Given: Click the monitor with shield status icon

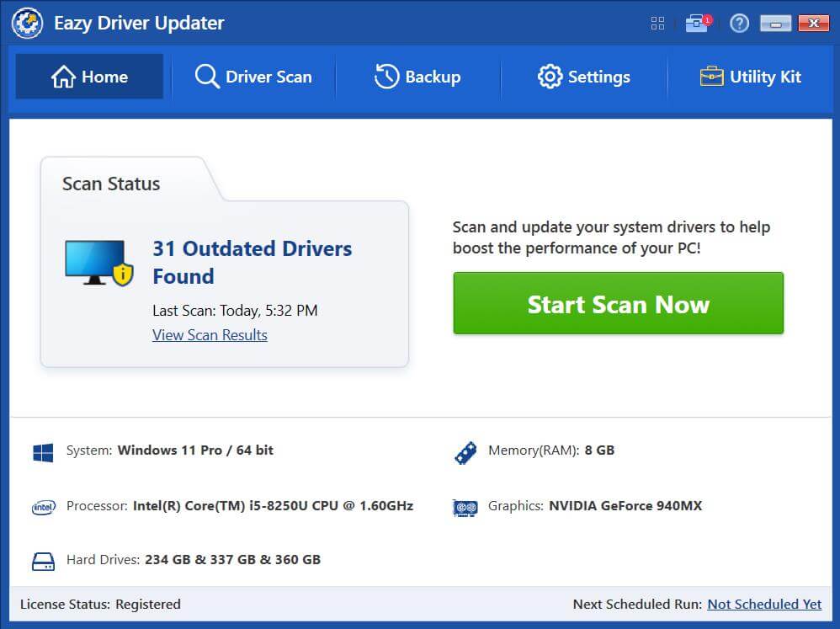Looking at the screenshot, I should [99, 263].
